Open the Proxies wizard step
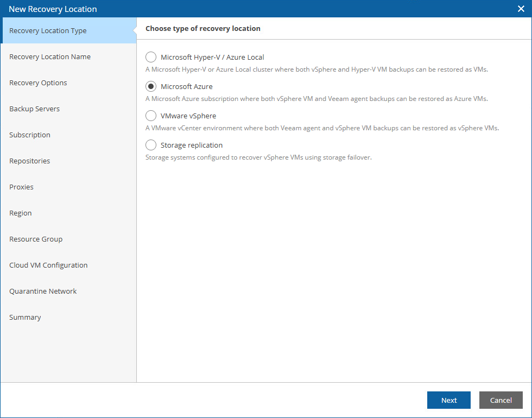Image resolution: width=532 pixels, height=418 pixels. [x=21, y=187]
